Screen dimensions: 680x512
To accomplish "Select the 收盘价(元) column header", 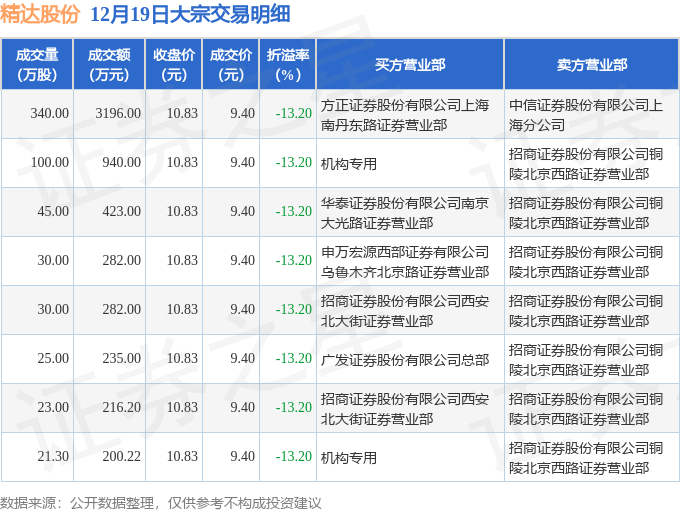I will (x=174, y=65).
